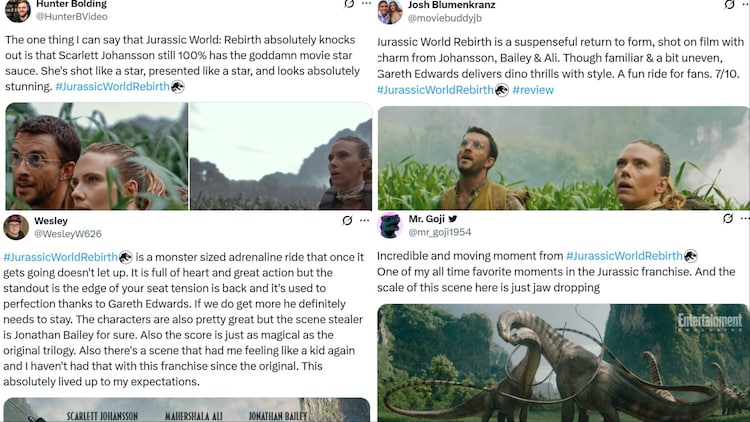The width and height of the screenshot is (750, 422).
Task: Open the three-dot menu on Wesley's tweet
Action: pos(364,220)
